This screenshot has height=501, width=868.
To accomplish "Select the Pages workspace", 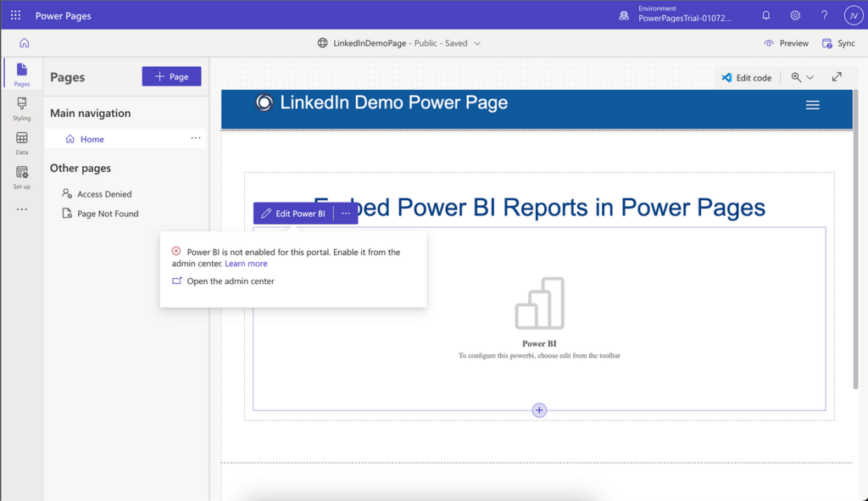I will (x=21, y=75).
